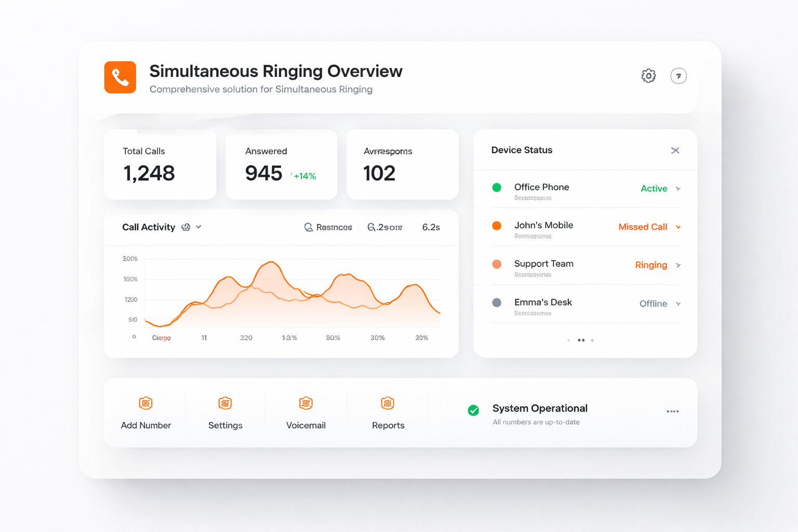Open the System Operational more options menu
The height and width of the screenshot is (532, 798).
point(673,411)
